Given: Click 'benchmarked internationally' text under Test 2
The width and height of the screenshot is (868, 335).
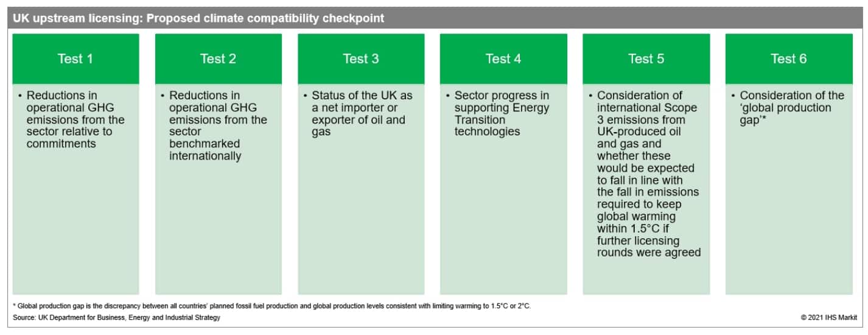Looking at the screenshot, I should coord(205,150).
